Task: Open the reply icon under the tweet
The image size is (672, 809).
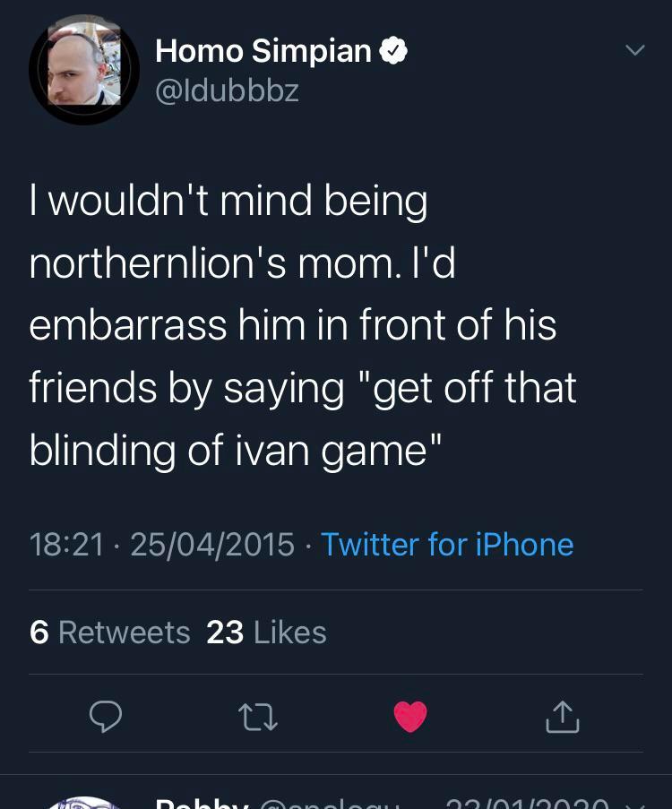Action: click(106, 716)
